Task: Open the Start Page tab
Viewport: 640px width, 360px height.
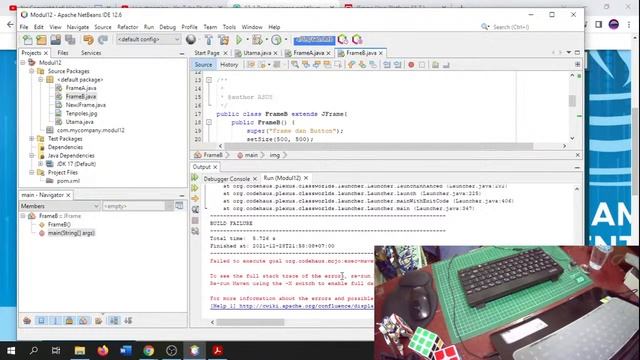Action: pyautogui.click(x=207, y=53)
